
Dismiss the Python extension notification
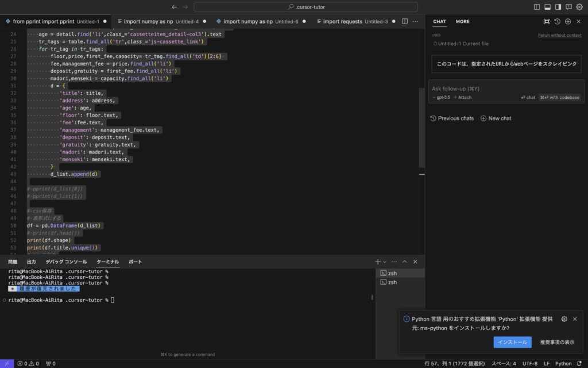click(575, 319)
